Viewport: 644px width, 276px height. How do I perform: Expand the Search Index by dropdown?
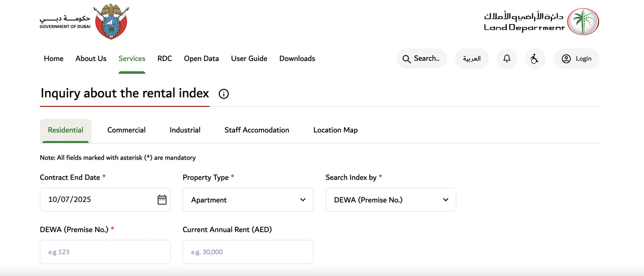pyautogui.click(x=390, y=200)
